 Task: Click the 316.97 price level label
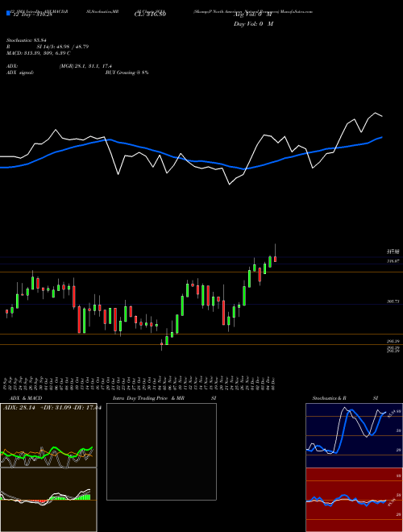[393, 260]
